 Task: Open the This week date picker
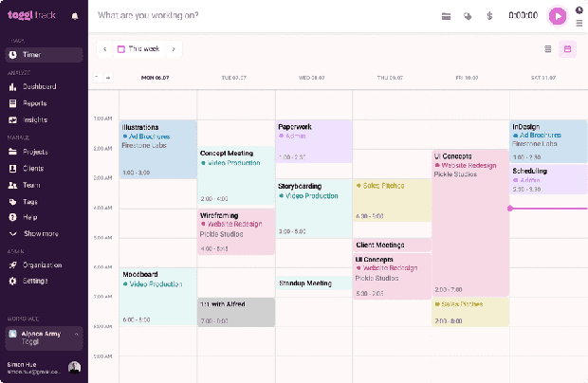pos(138,49)
